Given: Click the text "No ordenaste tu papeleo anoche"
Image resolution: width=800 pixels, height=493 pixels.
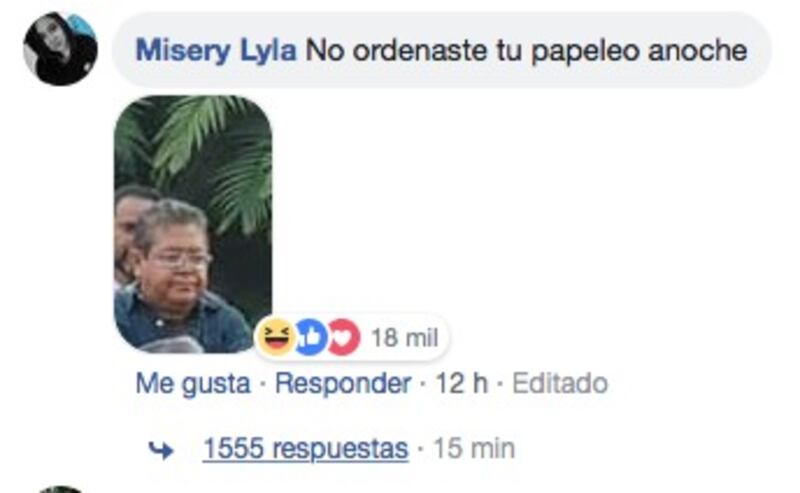Looking at the screenshot, I should (526, 51).
